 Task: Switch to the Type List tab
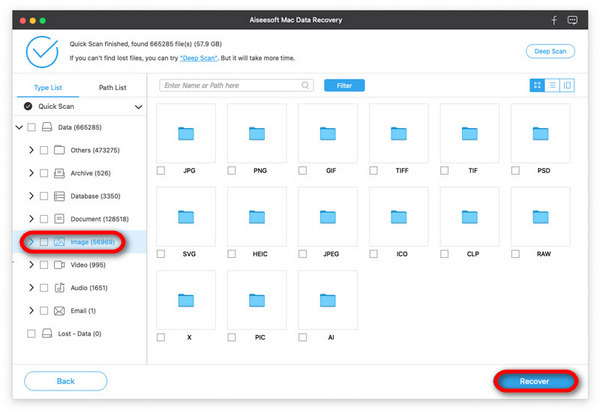[48, 88]
